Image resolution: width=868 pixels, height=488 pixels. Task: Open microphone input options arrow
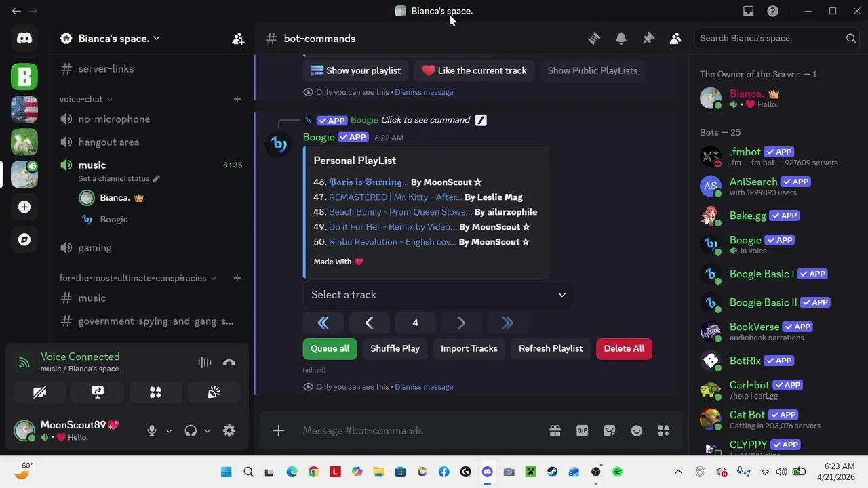click(x=169, y=431)
